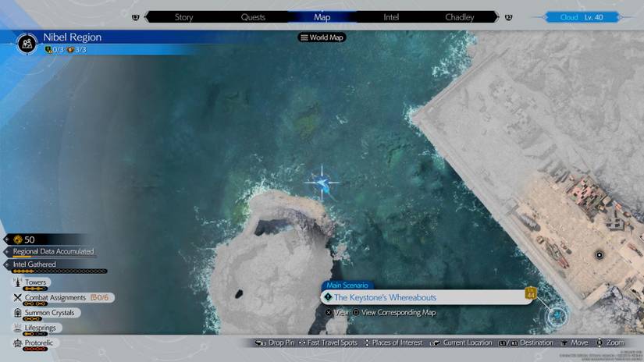Click the Nibel Region emblem icon
Viewport: 644px width, 362px height.
26,43
